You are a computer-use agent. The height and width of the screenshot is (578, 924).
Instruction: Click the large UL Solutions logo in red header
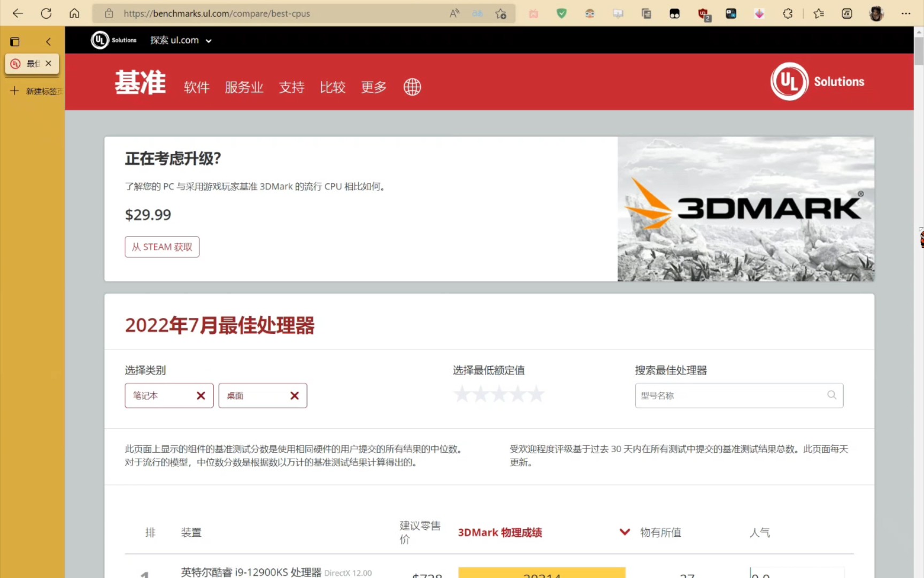click(818, 81)
